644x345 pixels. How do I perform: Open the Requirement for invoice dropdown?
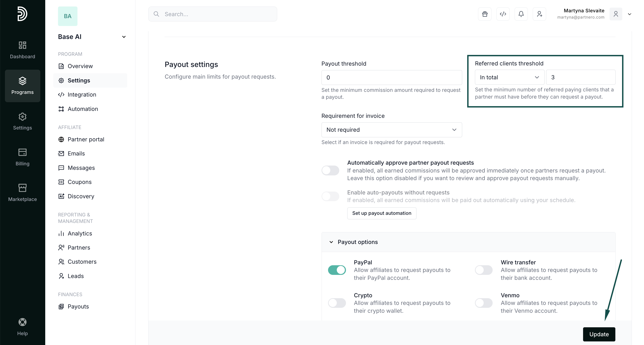[391, 129]
